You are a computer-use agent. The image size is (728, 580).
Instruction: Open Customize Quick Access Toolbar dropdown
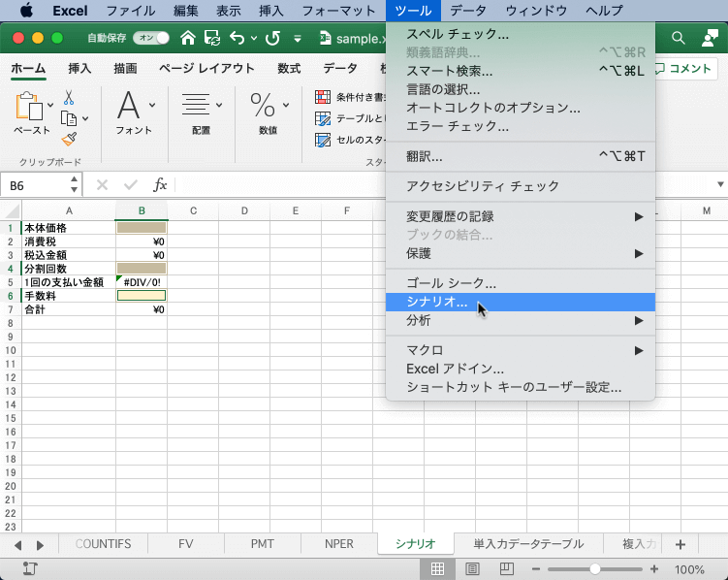pos(298,38)
